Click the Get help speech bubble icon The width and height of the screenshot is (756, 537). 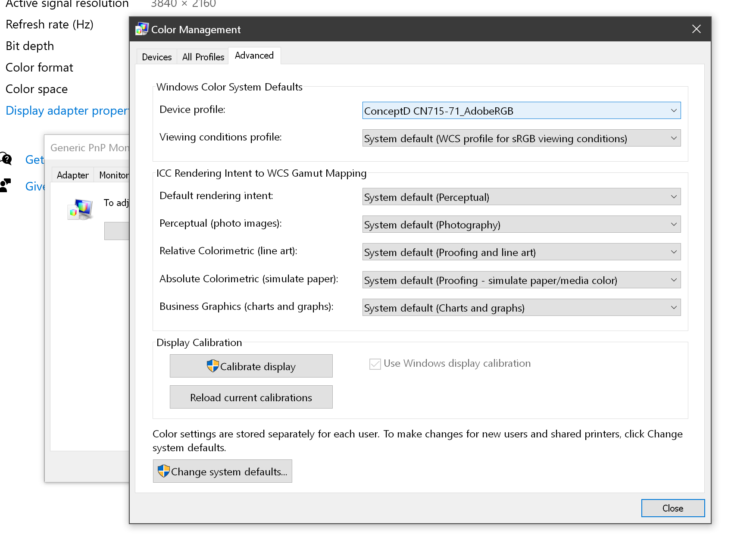click(x=6, y=159)
